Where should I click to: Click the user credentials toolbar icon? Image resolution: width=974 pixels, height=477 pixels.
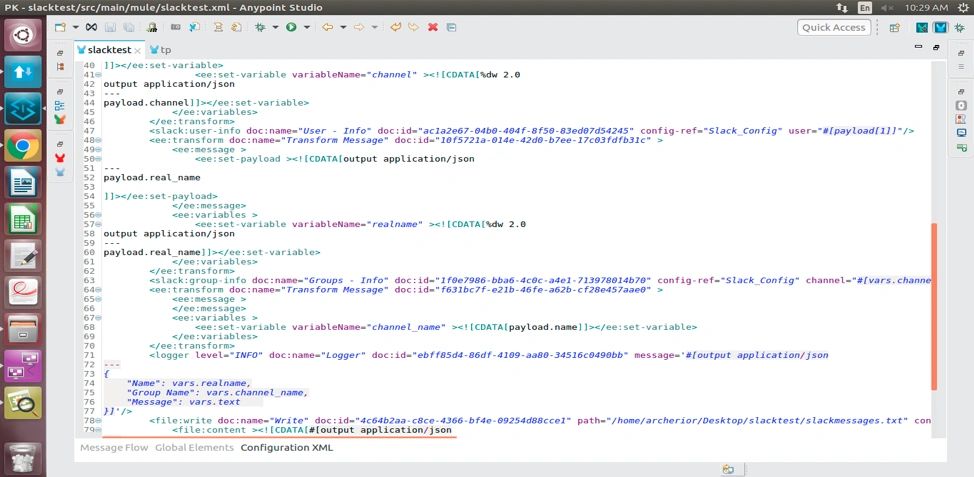[x=152, y=27]
